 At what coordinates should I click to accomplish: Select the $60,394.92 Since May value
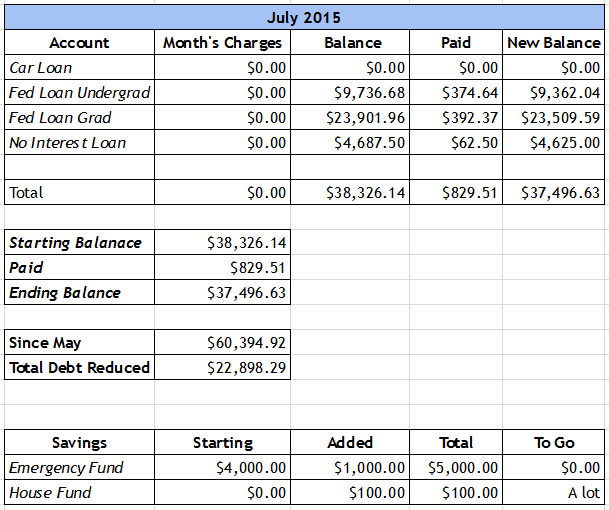222,342
